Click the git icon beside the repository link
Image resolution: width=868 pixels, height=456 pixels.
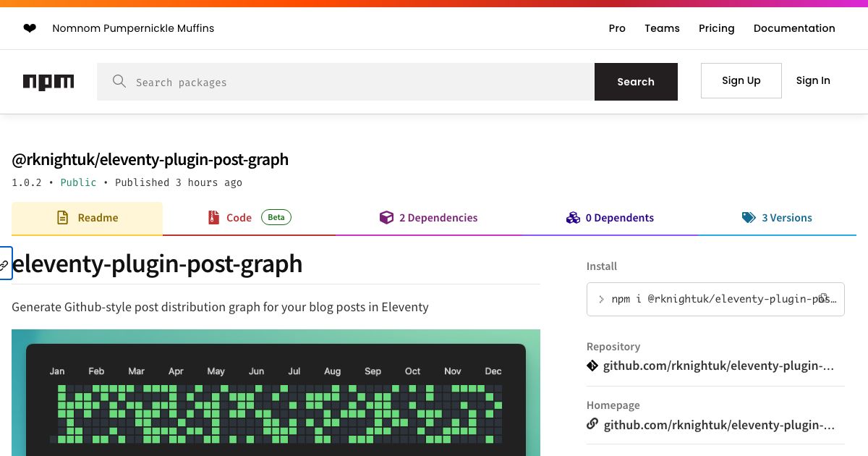[x=592, y=366]
